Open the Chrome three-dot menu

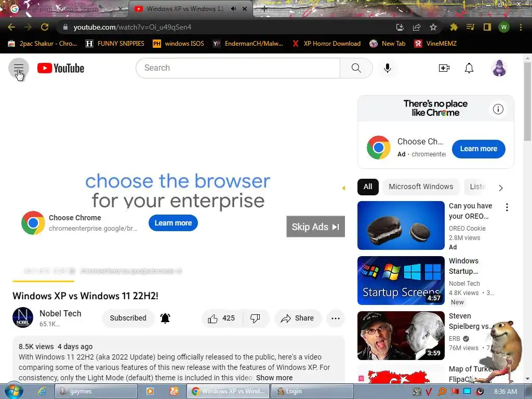coord(521,27)
